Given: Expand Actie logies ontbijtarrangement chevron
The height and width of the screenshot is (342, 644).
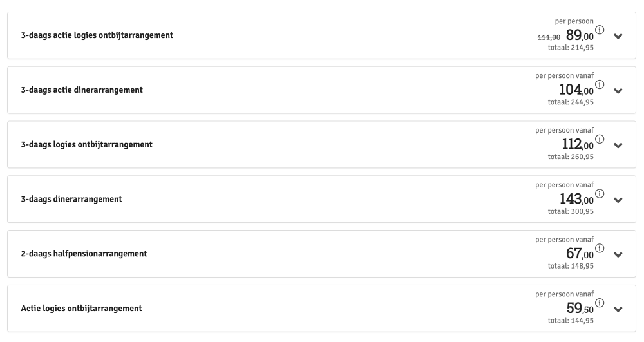Looking at the screenshot, I should click(618, 309).
